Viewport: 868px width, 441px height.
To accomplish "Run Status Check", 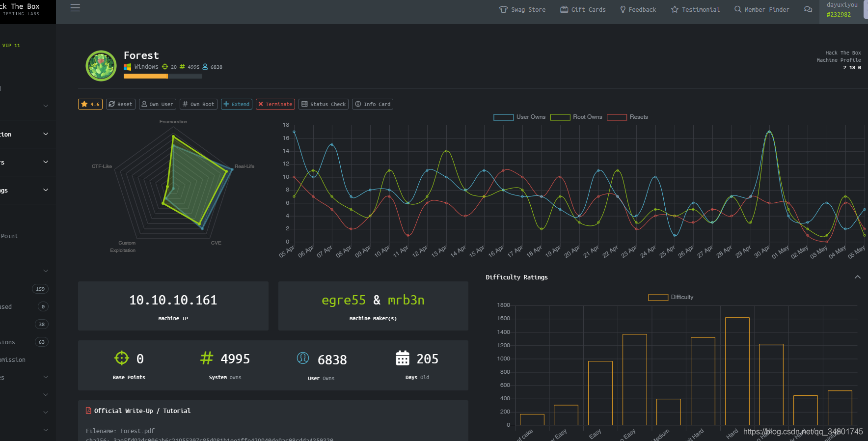I will (324, 104).
